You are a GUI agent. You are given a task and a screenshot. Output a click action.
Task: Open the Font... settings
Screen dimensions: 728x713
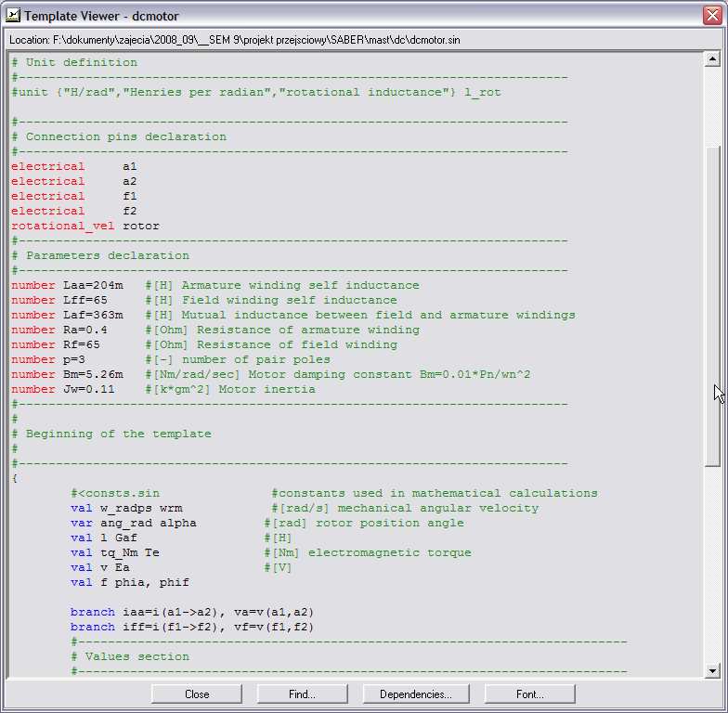pyautogui.click(x=529, y=694)
